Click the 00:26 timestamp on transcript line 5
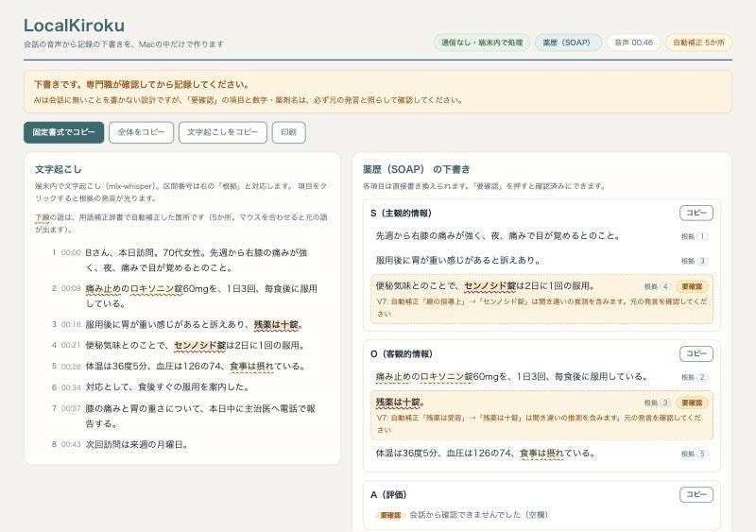The width and height of the screenshot is (756, 532). [x=71, y=367]
